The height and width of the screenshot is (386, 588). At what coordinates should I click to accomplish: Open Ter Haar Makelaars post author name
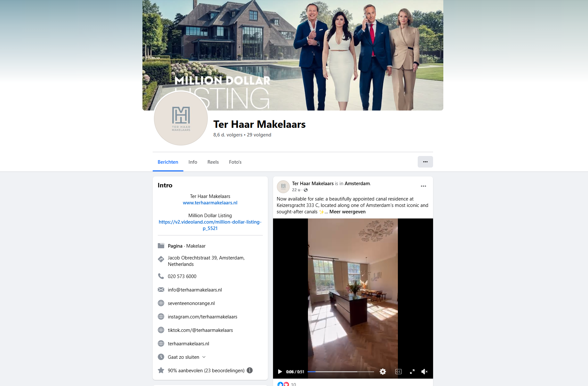[313, 184]
